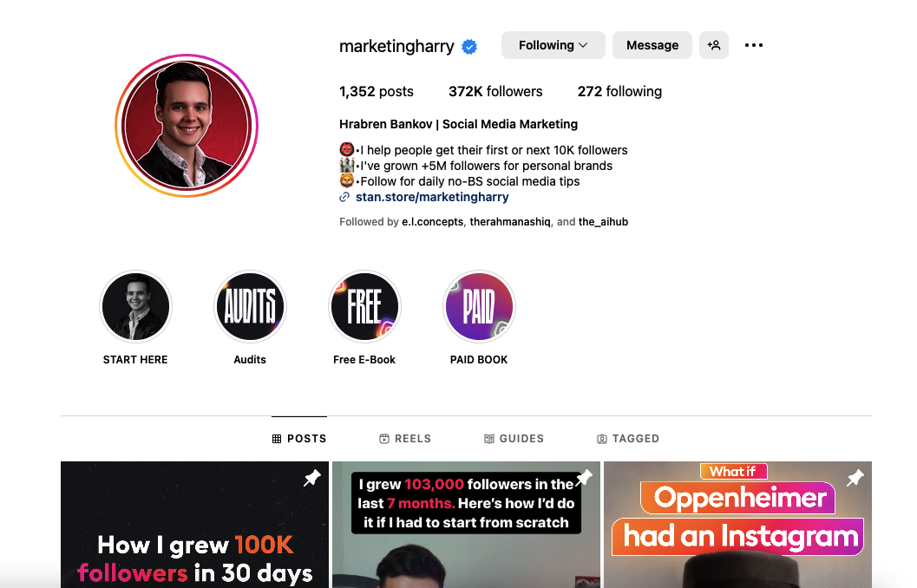The width and height of the screenshot is (917, 588).
Task: Switch to the REELS tab
Action: pos(404,438)
